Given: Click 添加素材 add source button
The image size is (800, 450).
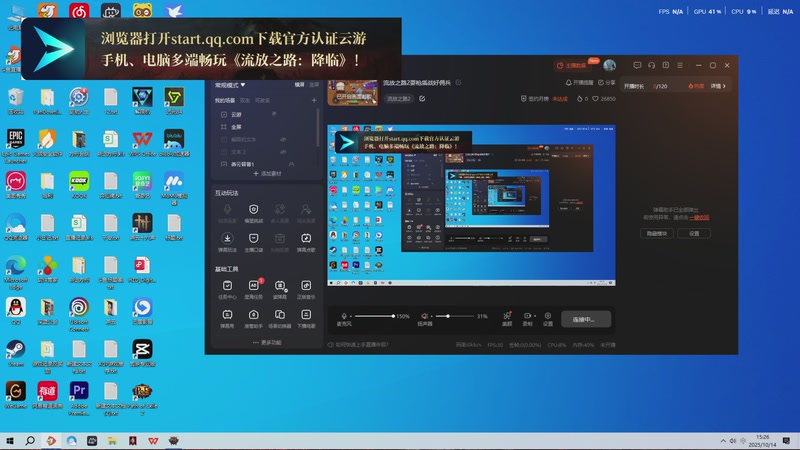Looking at the screenshot, I should [x=267, y=173].
